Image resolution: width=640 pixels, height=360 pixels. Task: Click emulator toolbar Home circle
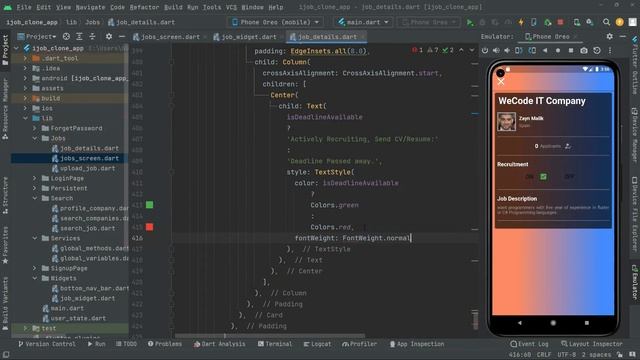point(558,51)
